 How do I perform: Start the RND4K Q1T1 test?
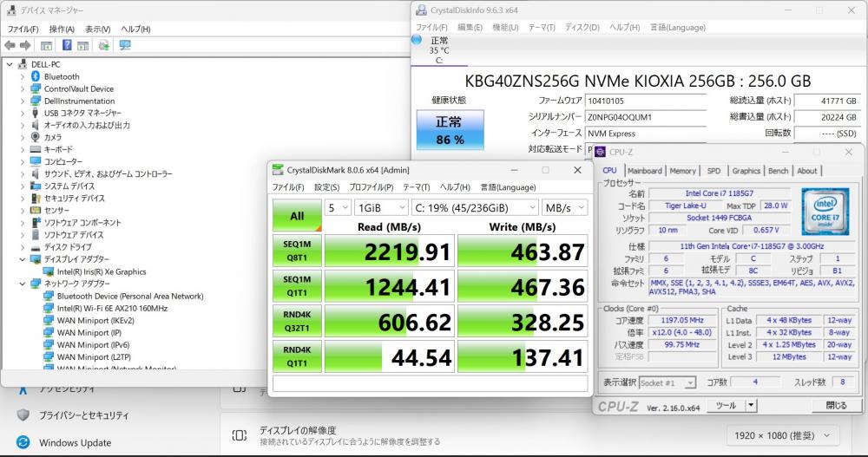point(297,356)
